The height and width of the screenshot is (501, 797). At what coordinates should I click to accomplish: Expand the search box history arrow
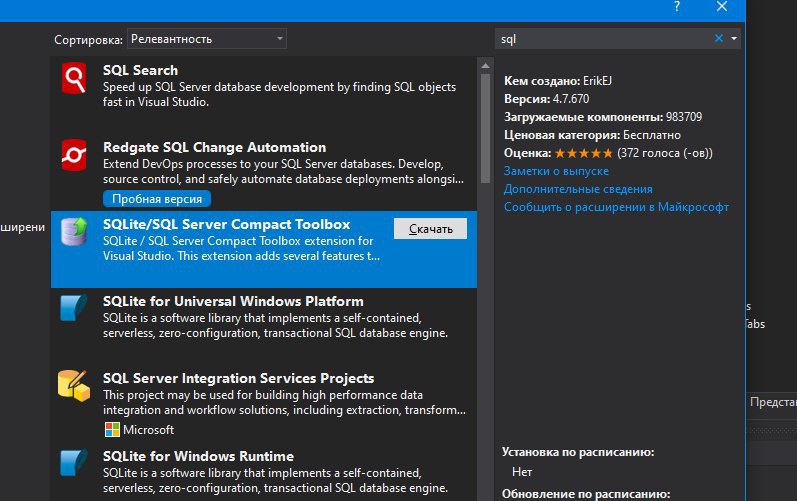tap(734, 39)
